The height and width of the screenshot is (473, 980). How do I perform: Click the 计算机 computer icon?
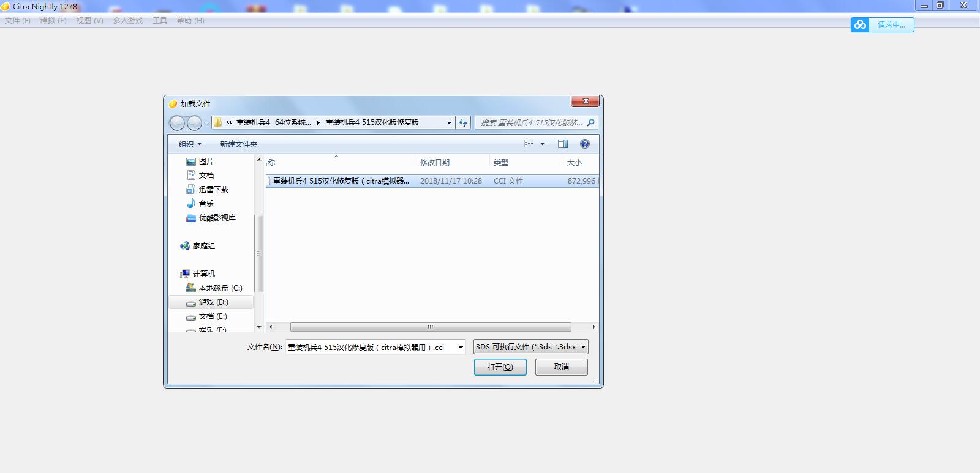pyautogui.click(x=185, y=274)
